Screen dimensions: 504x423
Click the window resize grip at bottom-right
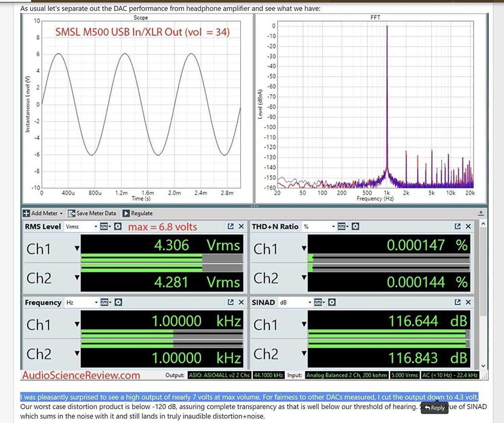click(485, 376)
